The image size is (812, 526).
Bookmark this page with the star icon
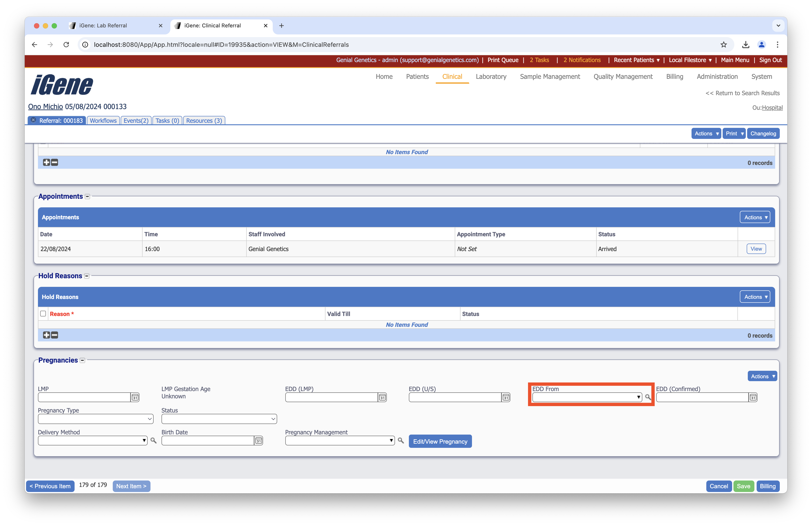point(724,45)
